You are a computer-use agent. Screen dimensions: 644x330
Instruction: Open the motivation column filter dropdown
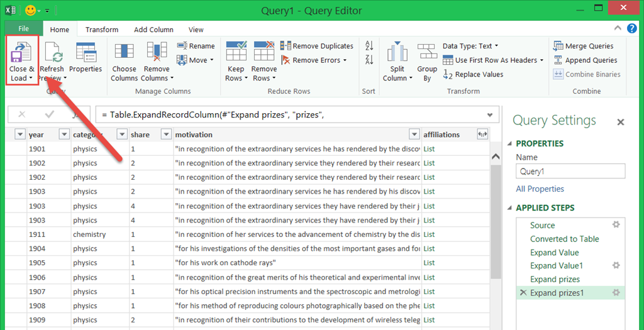tap(414, 135)
